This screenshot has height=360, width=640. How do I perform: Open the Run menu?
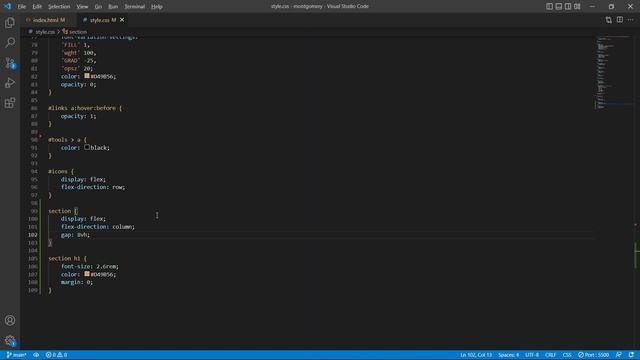point(113,7)
